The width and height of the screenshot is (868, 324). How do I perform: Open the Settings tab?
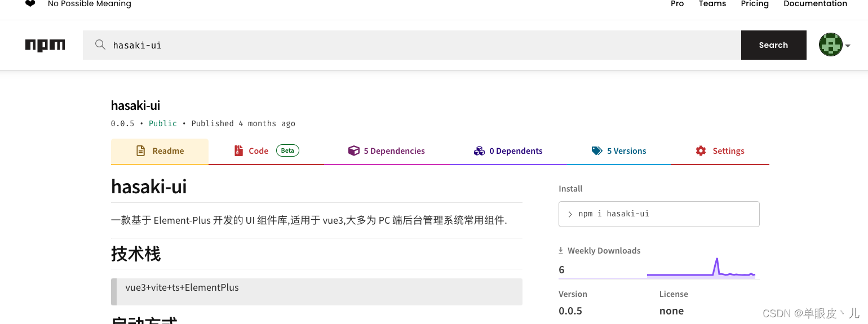coord(720,151)
